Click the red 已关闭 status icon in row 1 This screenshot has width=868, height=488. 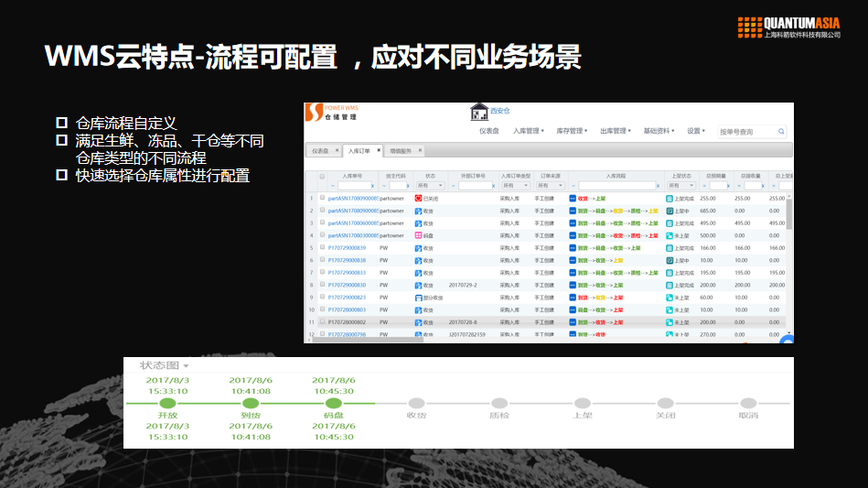point(419,199)
